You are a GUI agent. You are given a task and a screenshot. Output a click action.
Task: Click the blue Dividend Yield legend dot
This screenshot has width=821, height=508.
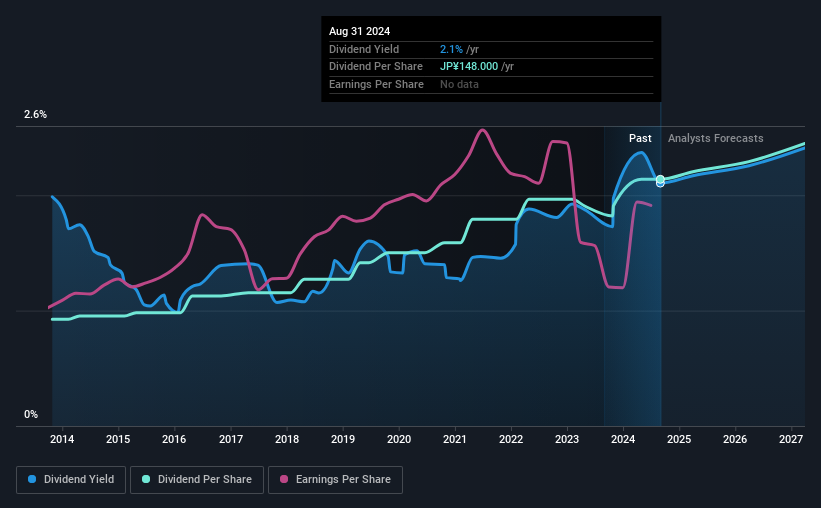tap(32, 479)
